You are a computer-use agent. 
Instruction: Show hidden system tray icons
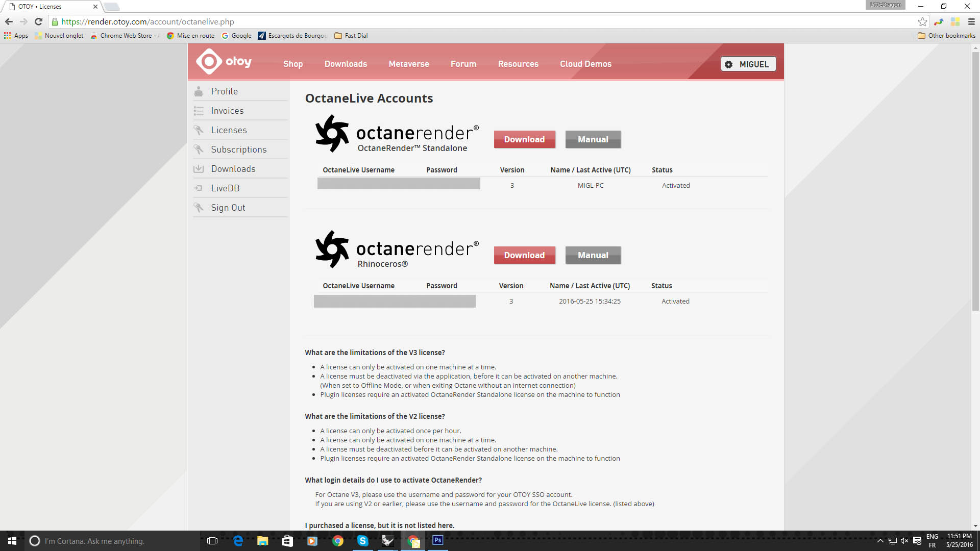click(880, 541)
